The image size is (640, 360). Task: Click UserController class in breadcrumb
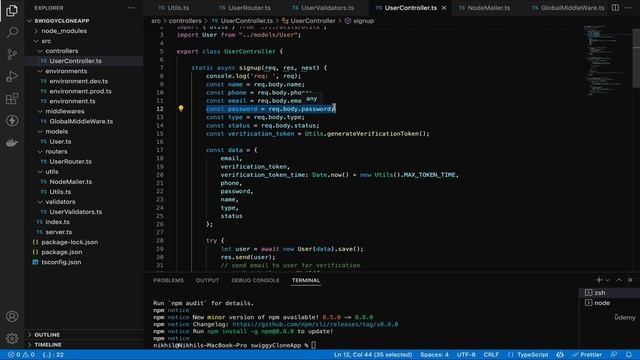[x=313, y=21]
